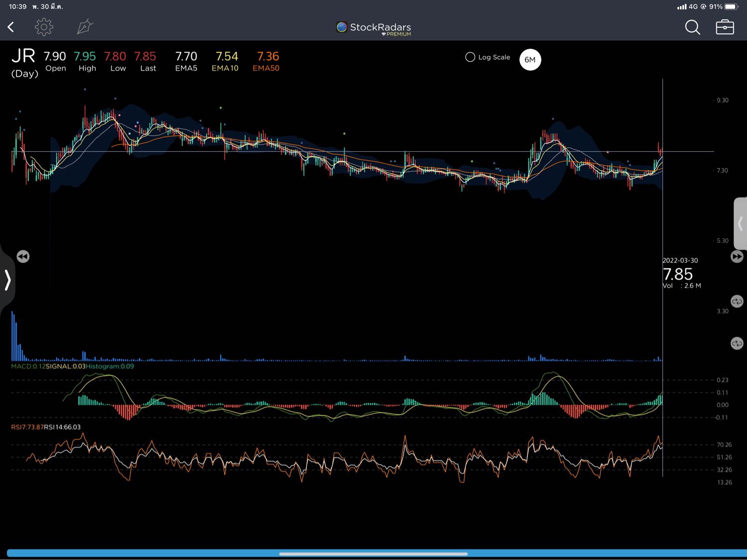Tap the lower swap-indicator loop icon
The height and width of the screenshot is (560, 747).
pos(737,343)
